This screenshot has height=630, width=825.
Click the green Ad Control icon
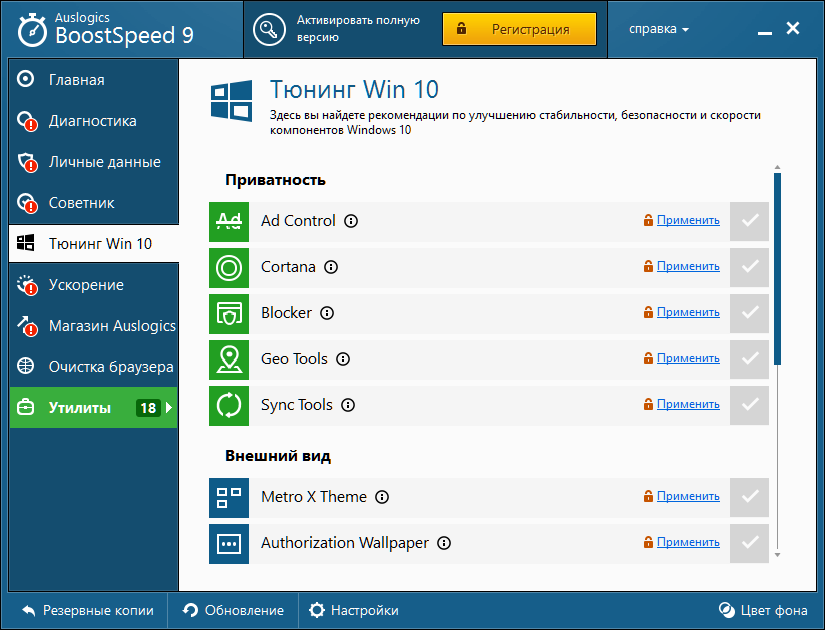click(229, 221)
